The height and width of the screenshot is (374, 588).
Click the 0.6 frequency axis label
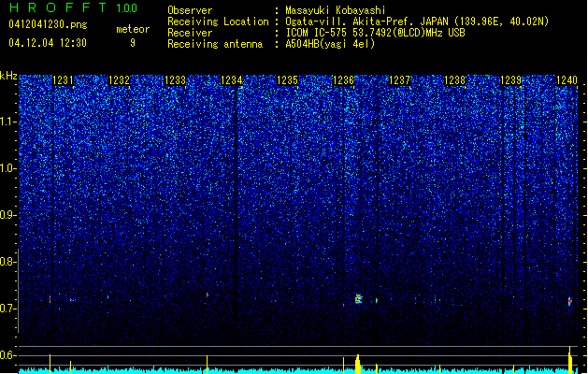coord(7,355)
